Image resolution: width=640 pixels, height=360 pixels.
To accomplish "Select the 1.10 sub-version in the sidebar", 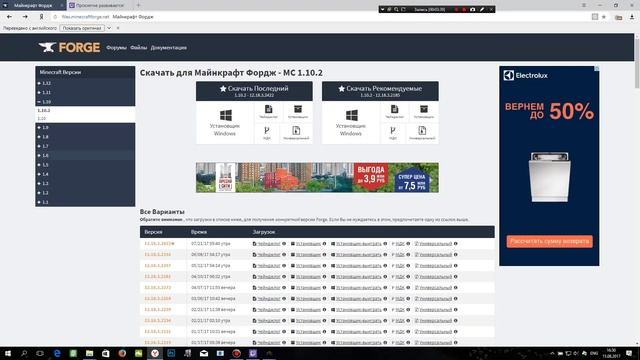I will (42, 118).
